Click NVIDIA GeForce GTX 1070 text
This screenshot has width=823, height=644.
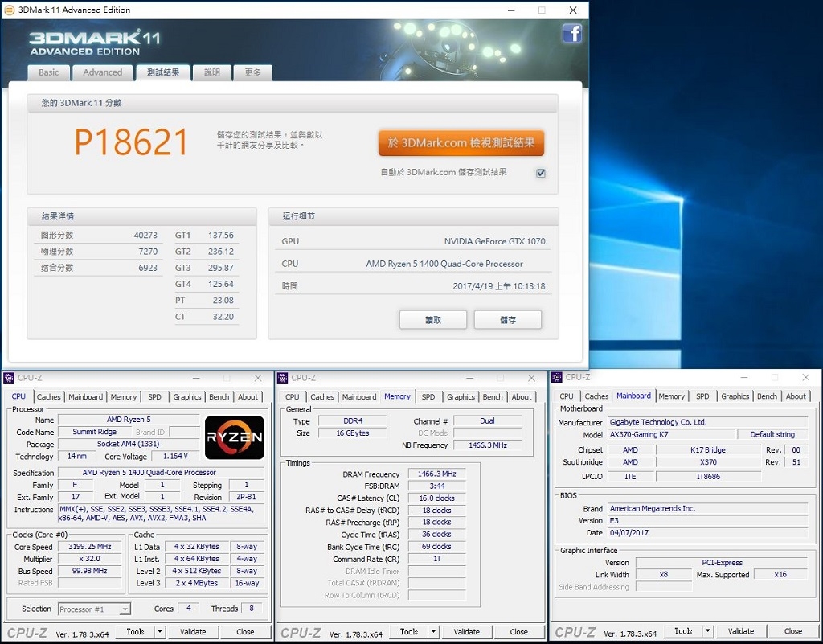click(494, 241)
